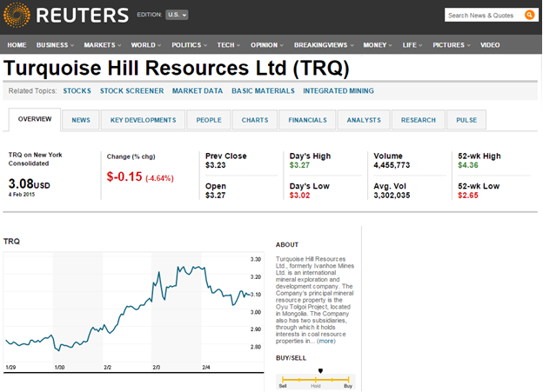
Task: Click the Avg. Vol 3,302,035 value
Action: click(392, 196)
